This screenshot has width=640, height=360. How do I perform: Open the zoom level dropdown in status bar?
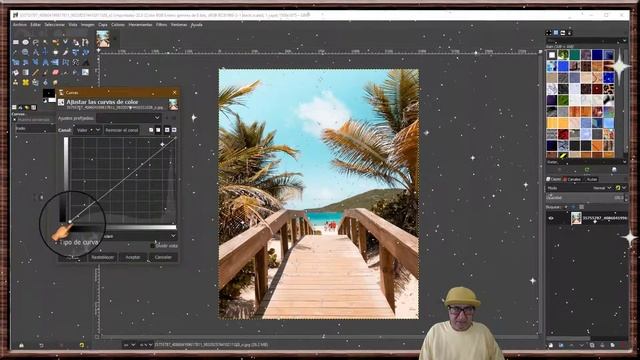pyautogui.click(x=146, y=345)
